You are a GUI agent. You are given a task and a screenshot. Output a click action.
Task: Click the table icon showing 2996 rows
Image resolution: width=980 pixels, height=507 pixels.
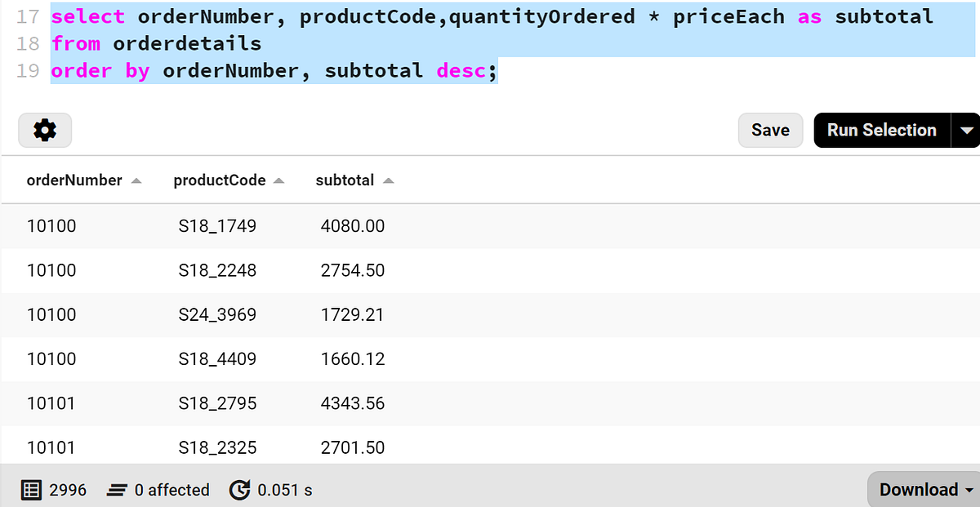pos(31,490)
